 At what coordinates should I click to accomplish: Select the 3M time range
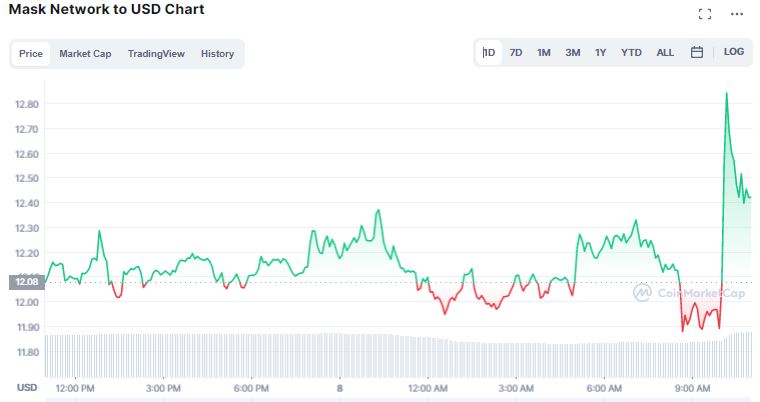[572, 52]
